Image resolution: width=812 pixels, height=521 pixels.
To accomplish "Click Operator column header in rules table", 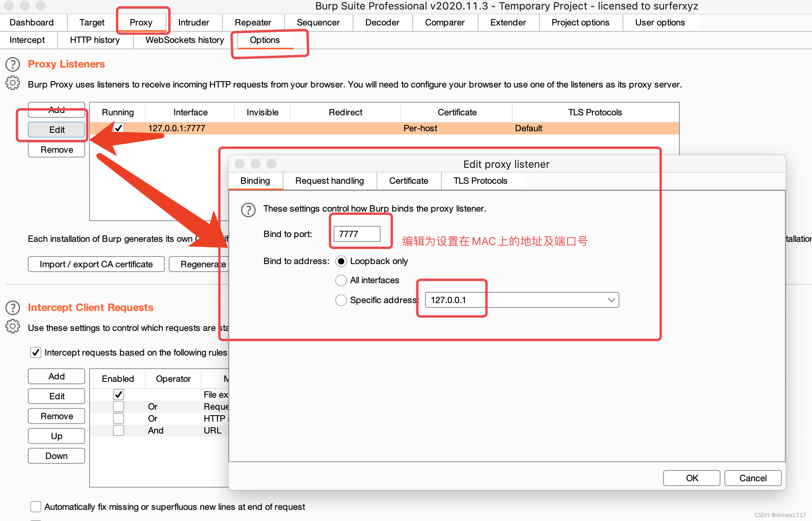I will click(x=173, y=379).
